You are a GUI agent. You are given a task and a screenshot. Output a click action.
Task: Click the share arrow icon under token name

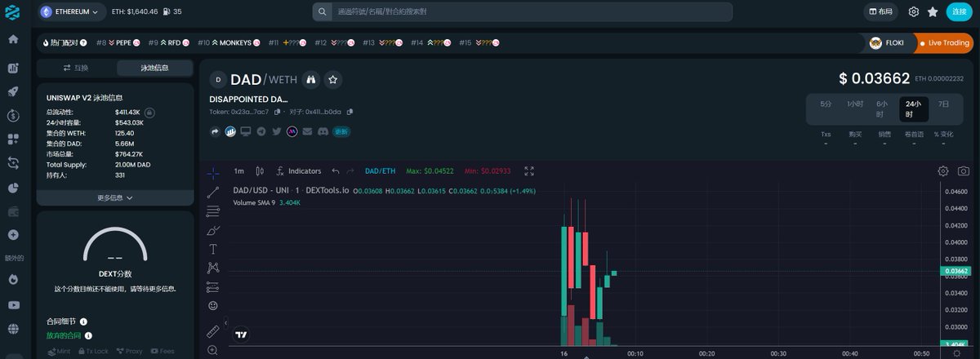[x=216, y=131]
